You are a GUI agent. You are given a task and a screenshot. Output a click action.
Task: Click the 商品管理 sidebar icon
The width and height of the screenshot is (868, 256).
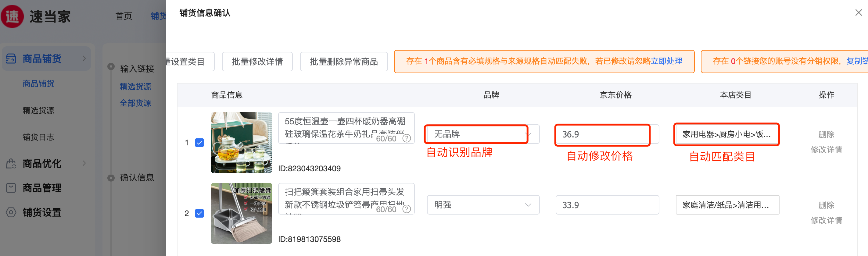pyautogui.click(x=11, y=188)
